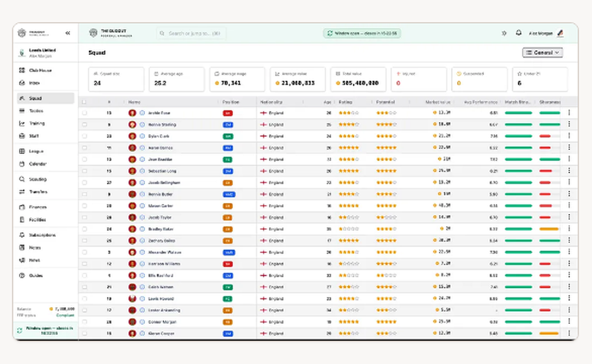This screenshot has width=592, height=364.
Task: Open notifications via the bell icon
Action: tap(519, 33)
